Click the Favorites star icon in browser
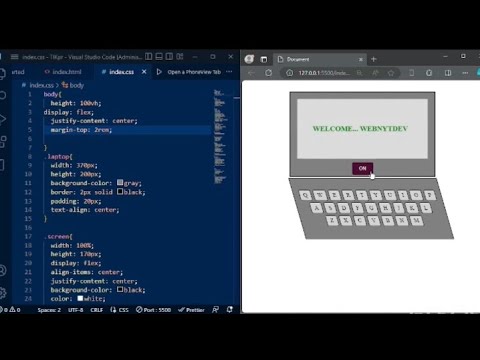The height and width of the screenshot is (360, 480). pos(391,73)
